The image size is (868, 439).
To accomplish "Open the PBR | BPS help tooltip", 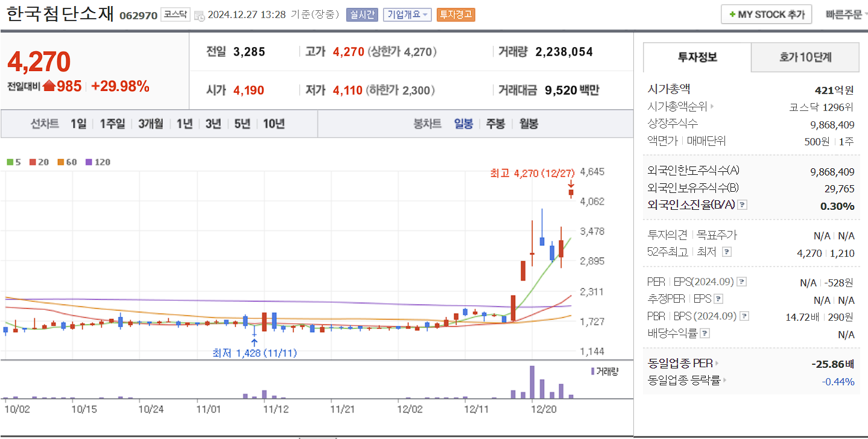I will point(744,315).
